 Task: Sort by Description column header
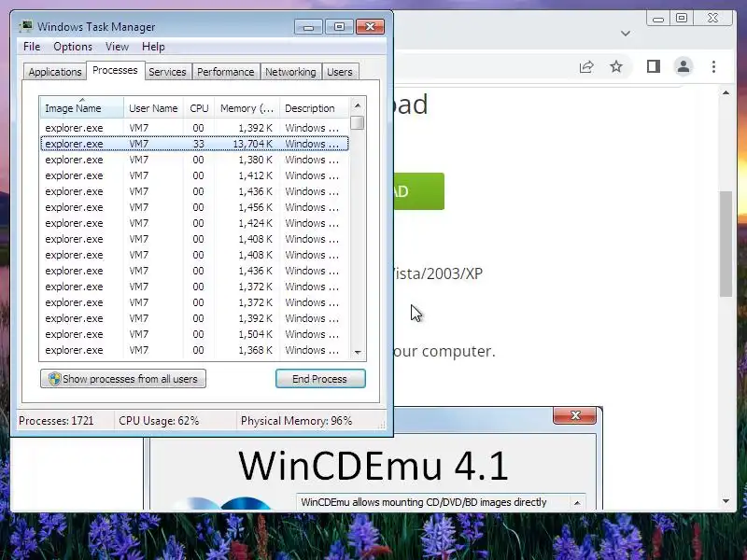[315, 108]
